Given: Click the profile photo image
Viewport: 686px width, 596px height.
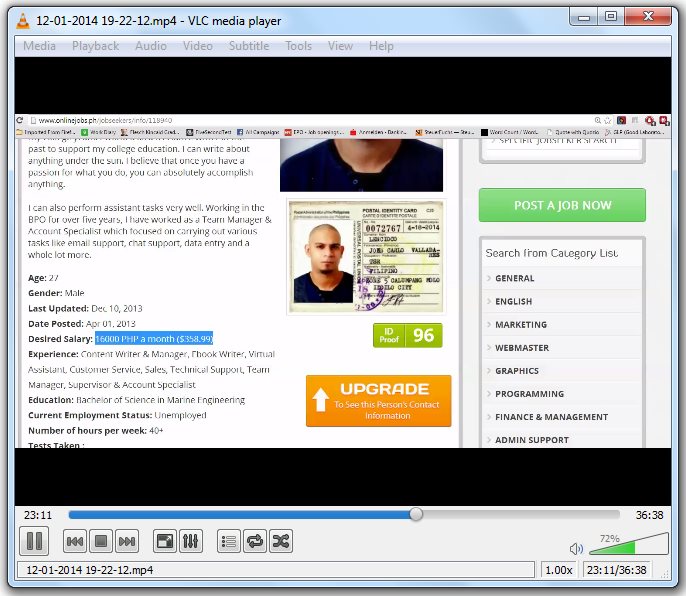Looking at the screenshot, I should 361,165.
